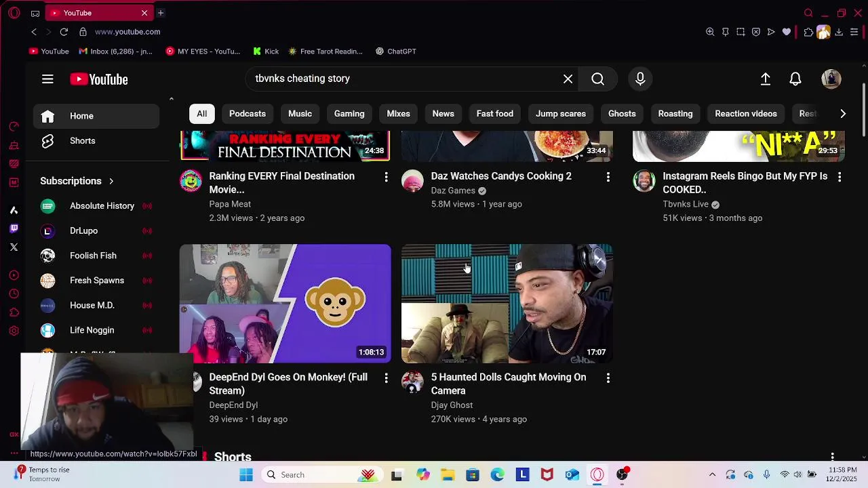Open Opera Easy Setup sliders
The width and height of the screenshot is (868, 488).
[854, 32]
